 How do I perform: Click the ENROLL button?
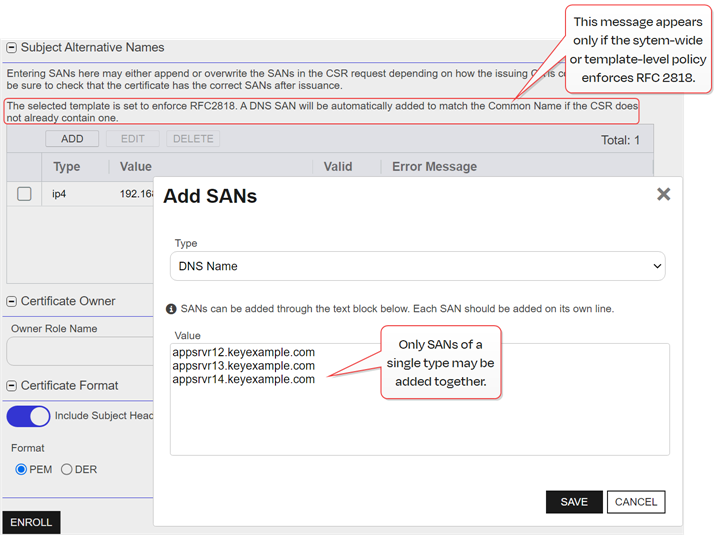[30, 523]
